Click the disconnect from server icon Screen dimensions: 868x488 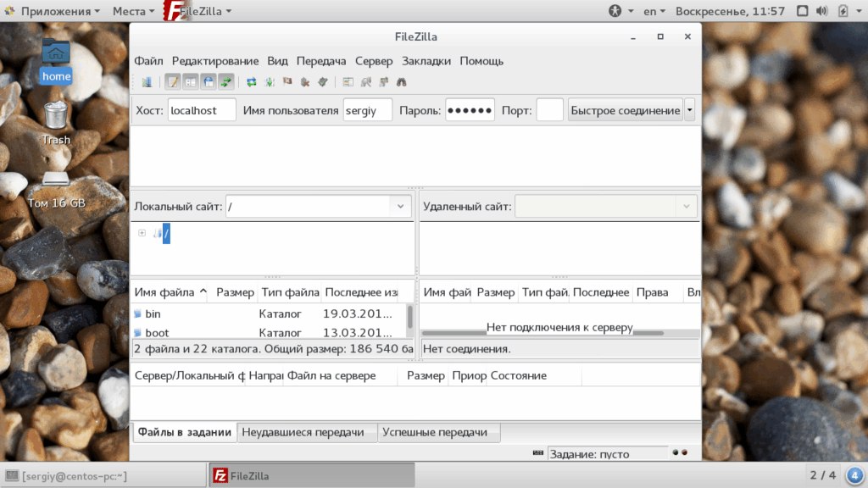click(x=305, y=82)
